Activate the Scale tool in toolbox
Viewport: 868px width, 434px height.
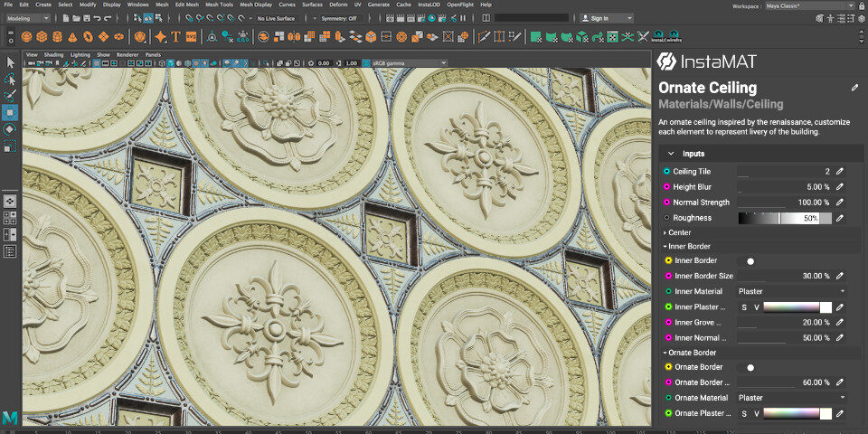(10, 146)
